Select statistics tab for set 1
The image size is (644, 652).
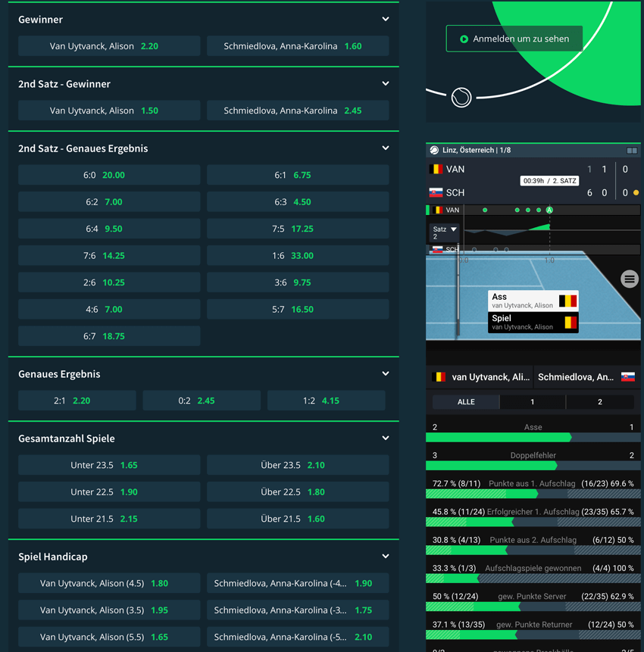click(533, 401)
